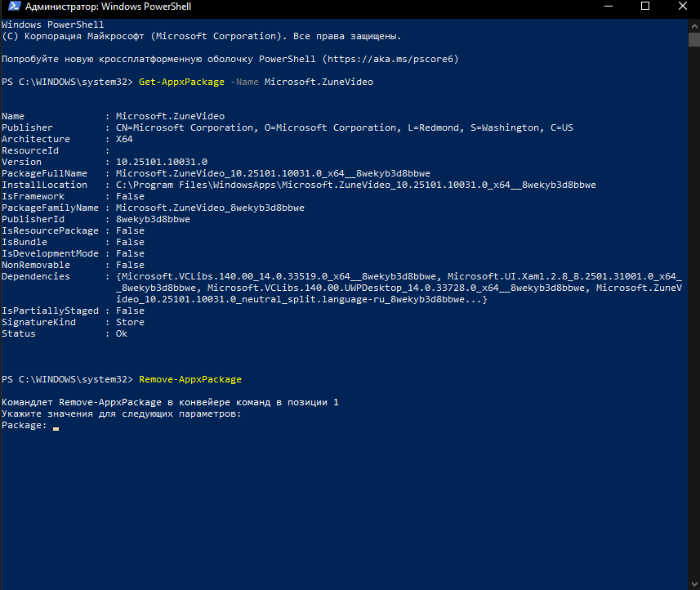Click the Version value "10.25101.10031.0"
The width and height of the screenshot is (700, 590).
(x=162, y=162)
